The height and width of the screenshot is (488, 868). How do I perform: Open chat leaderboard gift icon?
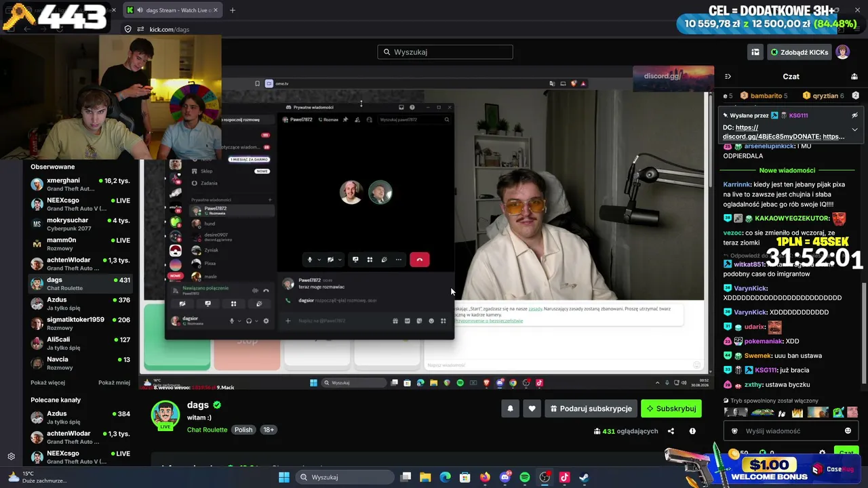(854, 77)
